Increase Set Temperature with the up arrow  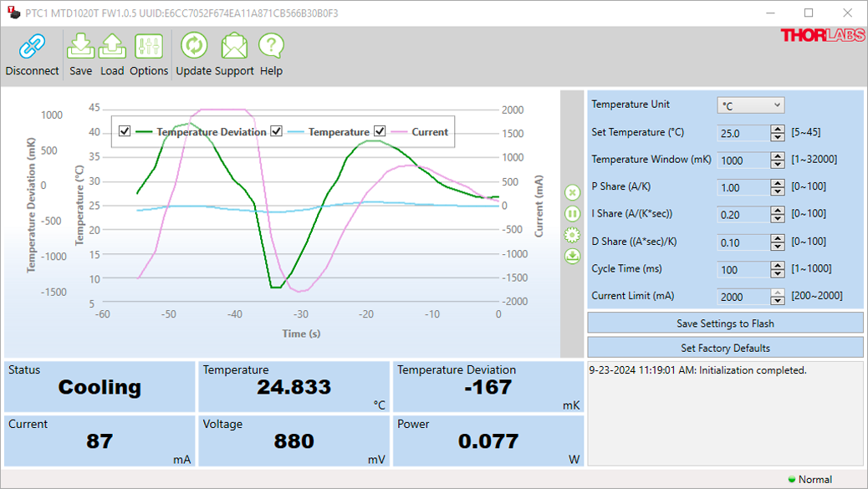778,129
